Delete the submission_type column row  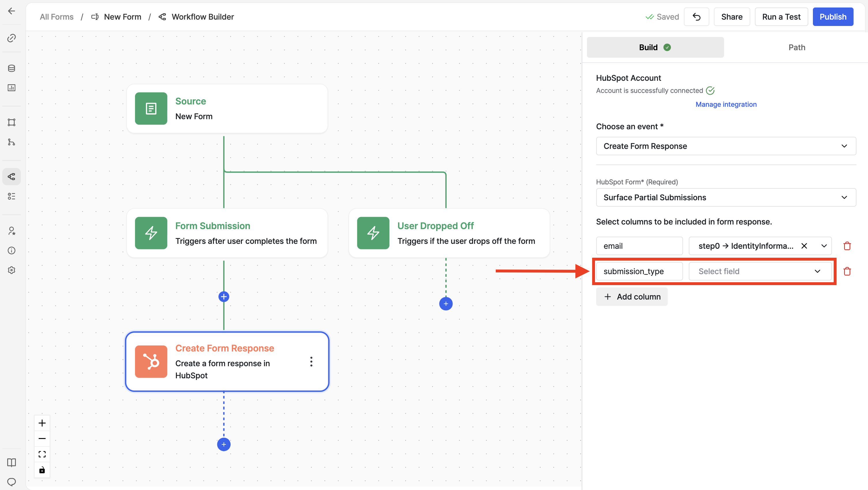(x=847, y=271)
